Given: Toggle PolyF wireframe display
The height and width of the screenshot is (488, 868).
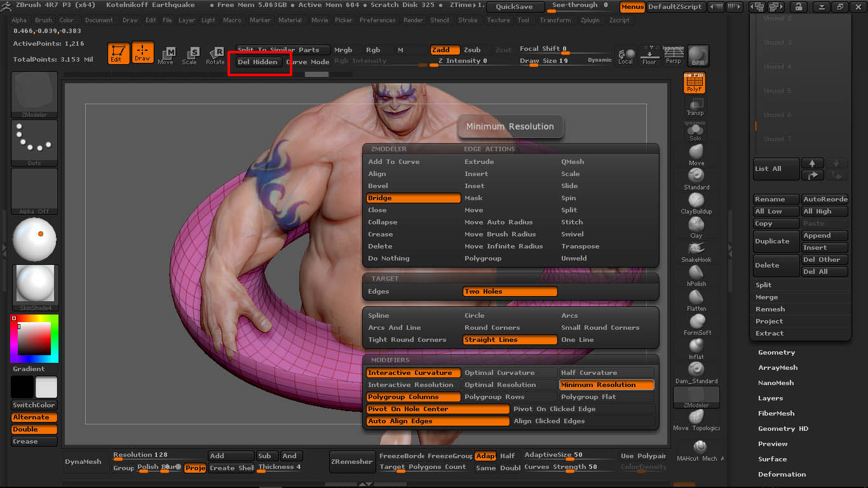Looking at the screenshot, I should tap(694, 82).
